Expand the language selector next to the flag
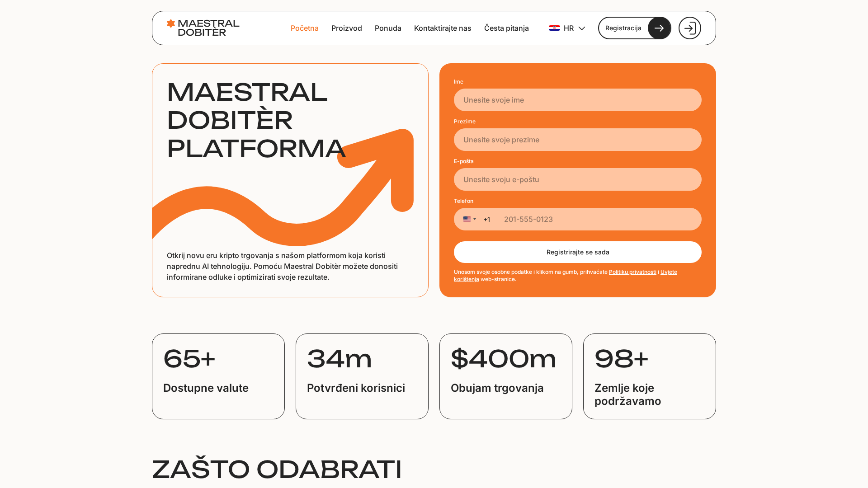The height and width of the screenshot is (488, 868). pyautogui.click(x=582, y=28)
